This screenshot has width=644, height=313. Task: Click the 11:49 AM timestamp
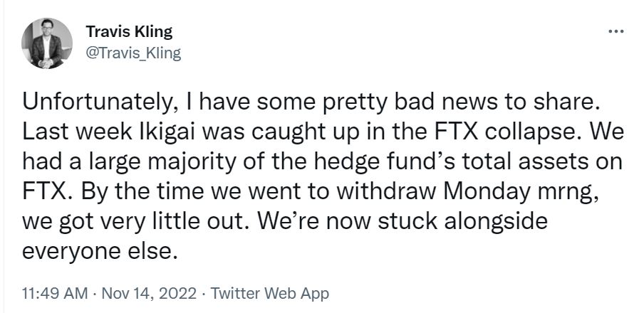(54, 294)
